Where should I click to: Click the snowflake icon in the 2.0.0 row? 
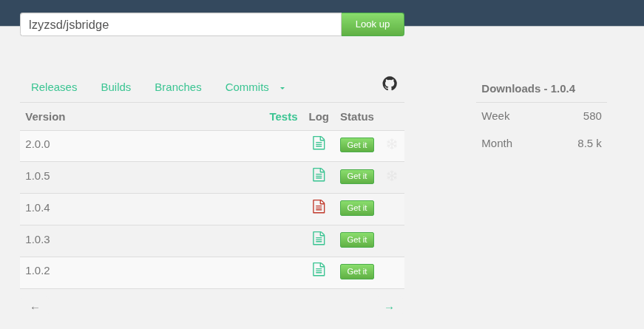[392, 144]
